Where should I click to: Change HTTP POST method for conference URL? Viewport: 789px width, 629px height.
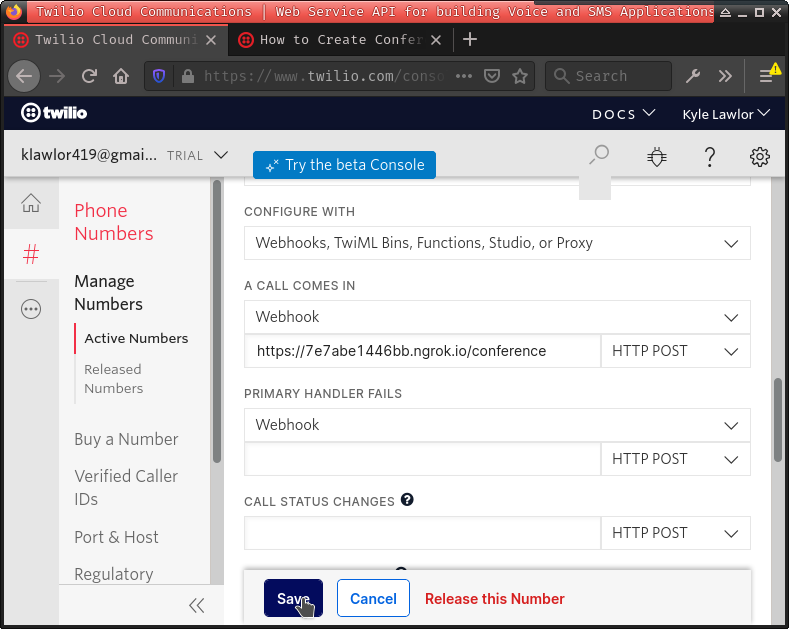pyautogui.click(x=675, y=351)
